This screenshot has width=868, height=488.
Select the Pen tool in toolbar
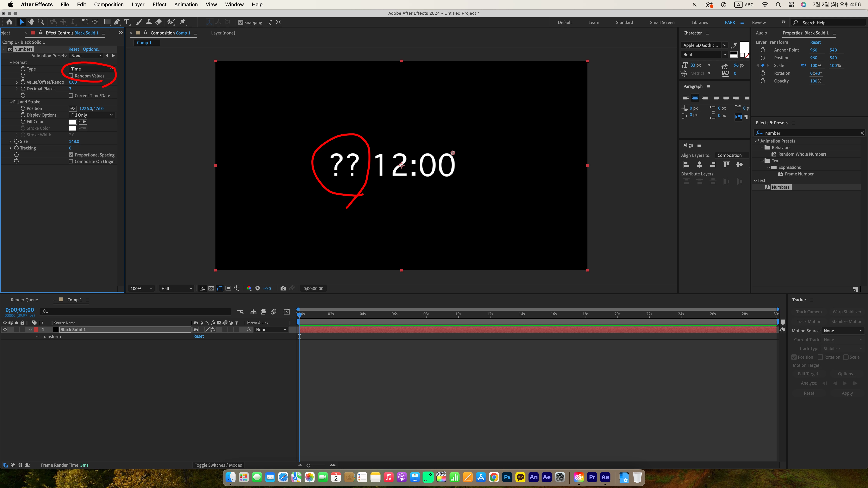pos(117,22)
